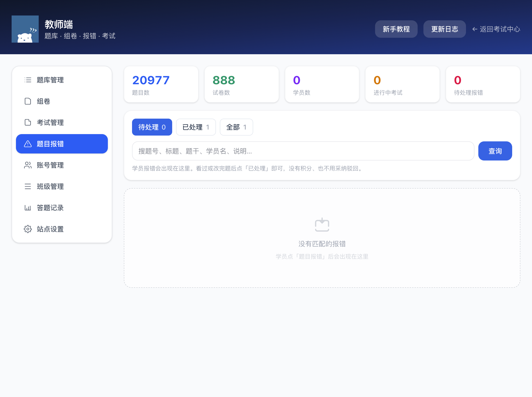The image size is (532, 397).
Task: Open 账号管理 in the sidebar
Action: [62, 165]
